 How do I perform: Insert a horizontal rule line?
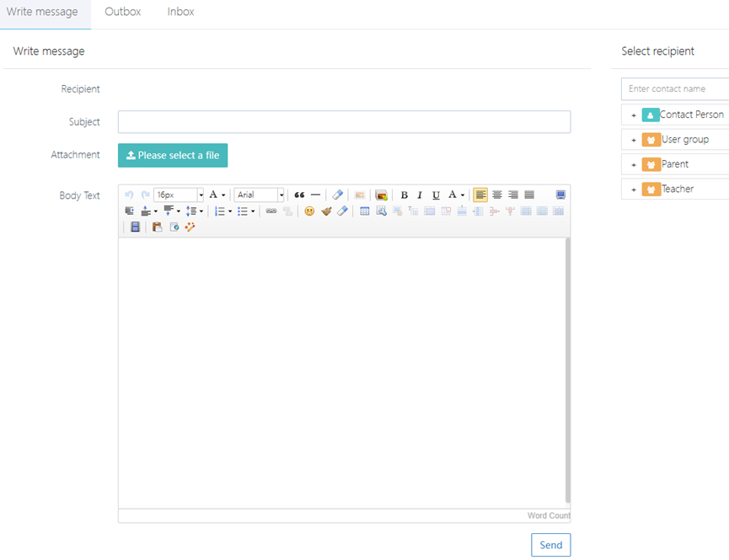pos(315,195)
